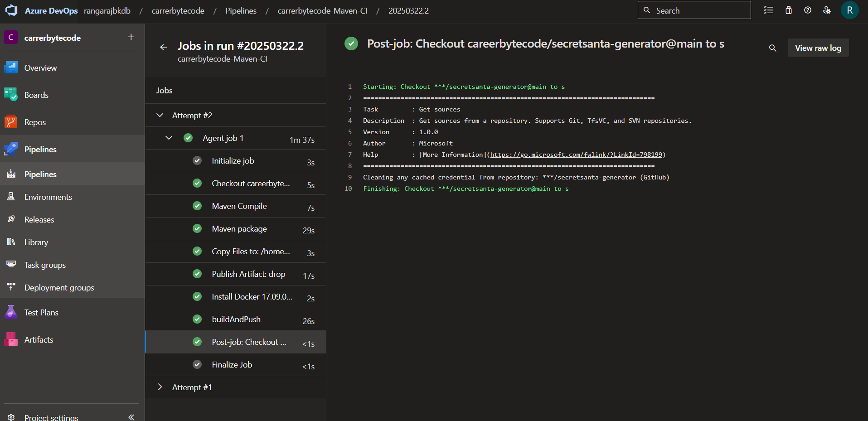
Task: Click the Environments sidebar icon
Action: coord(10,197)
